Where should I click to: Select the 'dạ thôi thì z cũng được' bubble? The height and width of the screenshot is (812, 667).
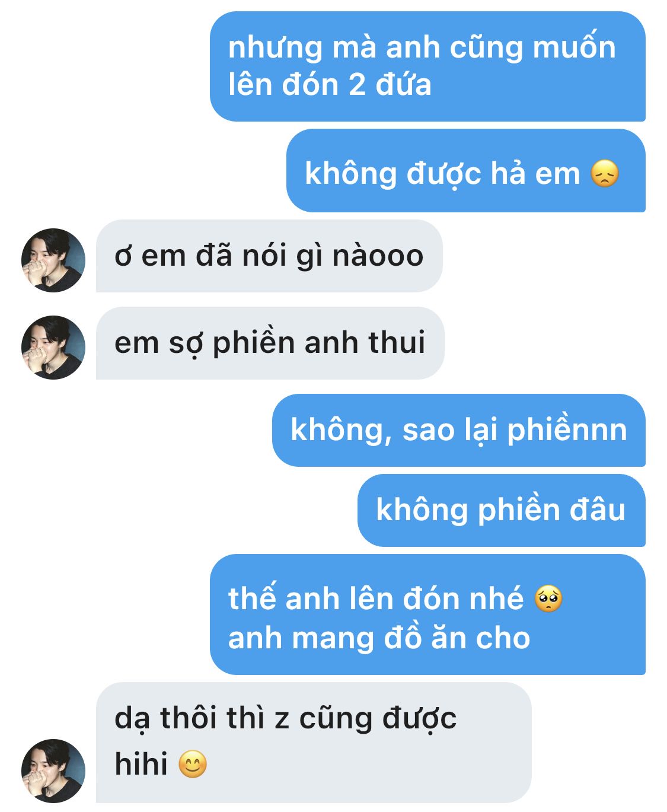pos(314,743)
